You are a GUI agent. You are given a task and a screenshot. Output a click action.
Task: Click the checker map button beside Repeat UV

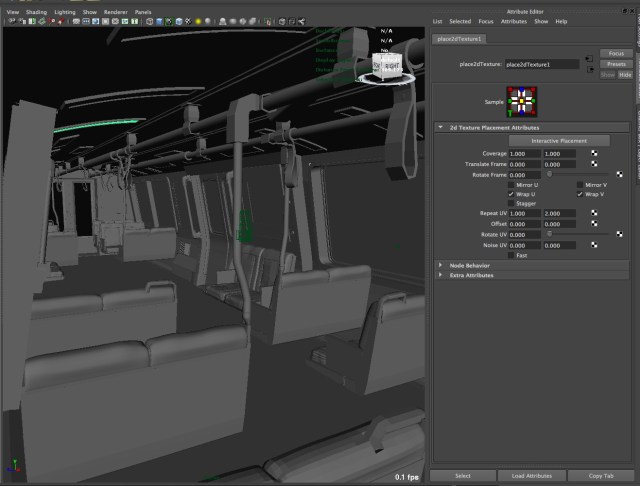click(593, 214)
